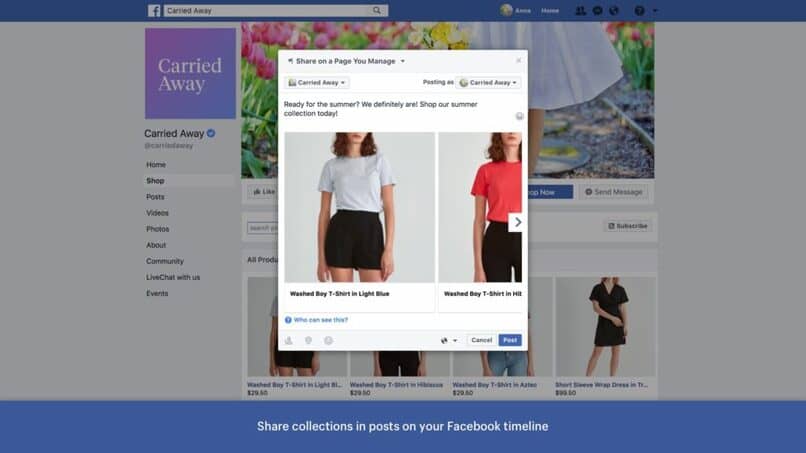Open LiveChat with us in sidebar
Screen dimensions: 806x453
coord(173,277)
